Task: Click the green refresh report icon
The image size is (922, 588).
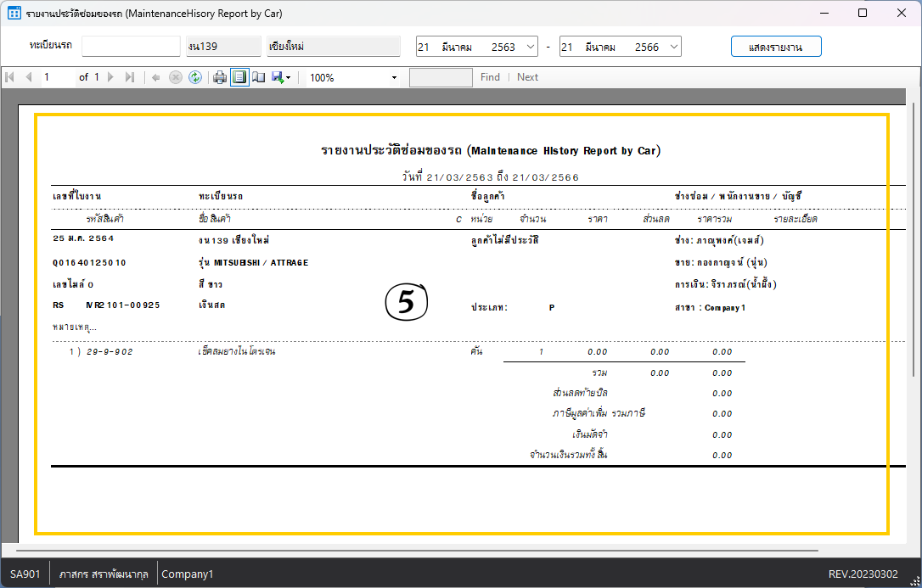Action: tap(195, 77)
